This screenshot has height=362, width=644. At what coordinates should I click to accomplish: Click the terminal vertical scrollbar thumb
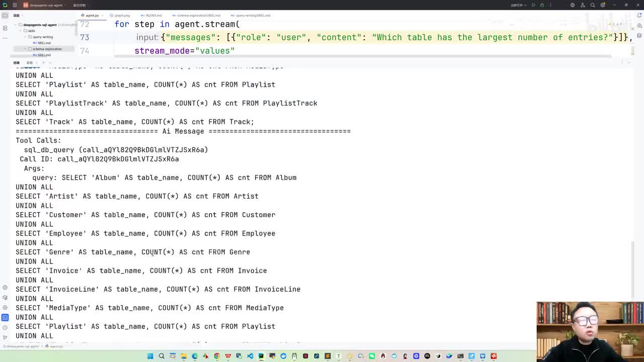coord(632,269)
